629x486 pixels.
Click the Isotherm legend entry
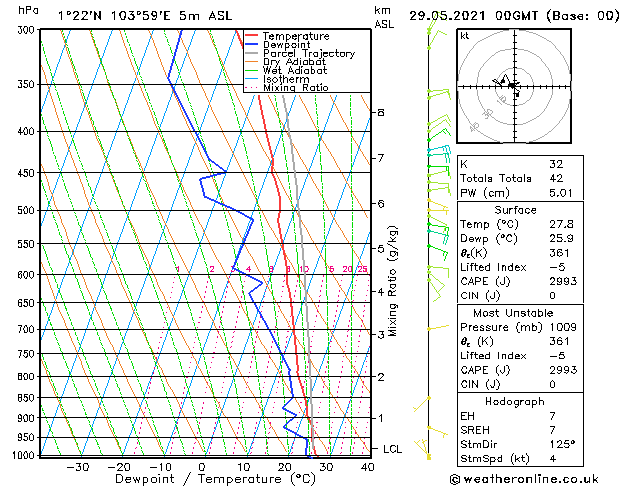(286, 79)
